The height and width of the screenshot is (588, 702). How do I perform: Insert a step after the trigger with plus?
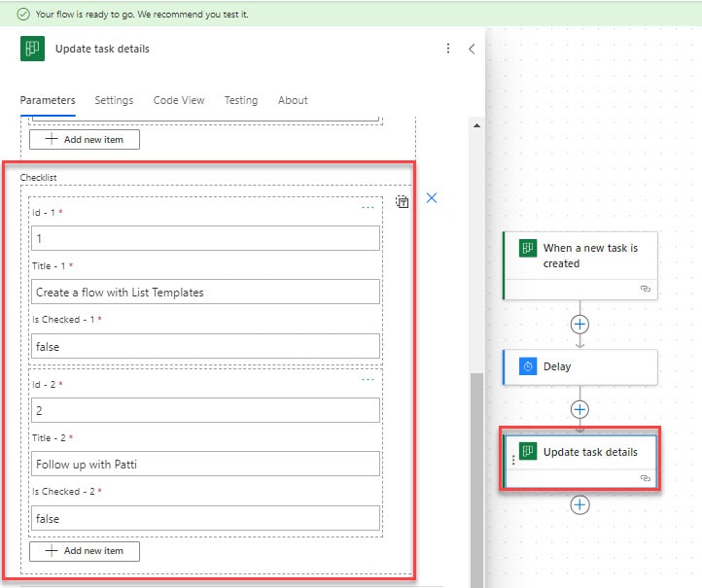pyautogui.click(x=579, y=325)
